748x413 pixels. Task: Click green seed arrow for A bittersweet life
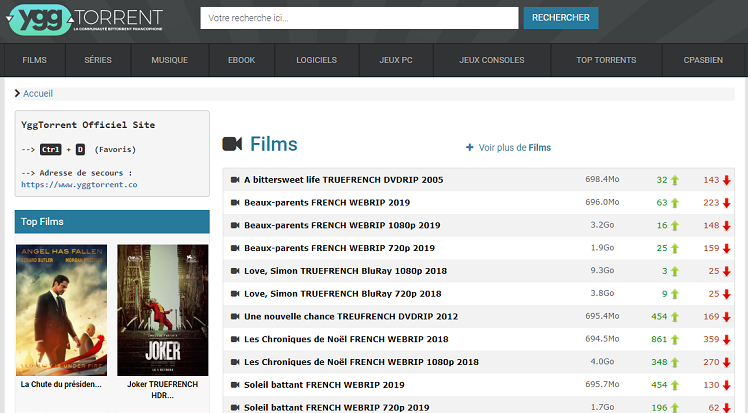pos(675,180)
